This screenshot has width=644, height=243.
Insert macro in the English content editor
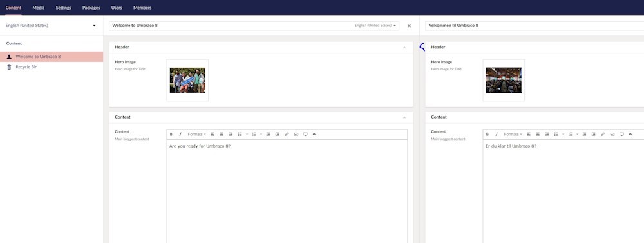tap(314, 135)
